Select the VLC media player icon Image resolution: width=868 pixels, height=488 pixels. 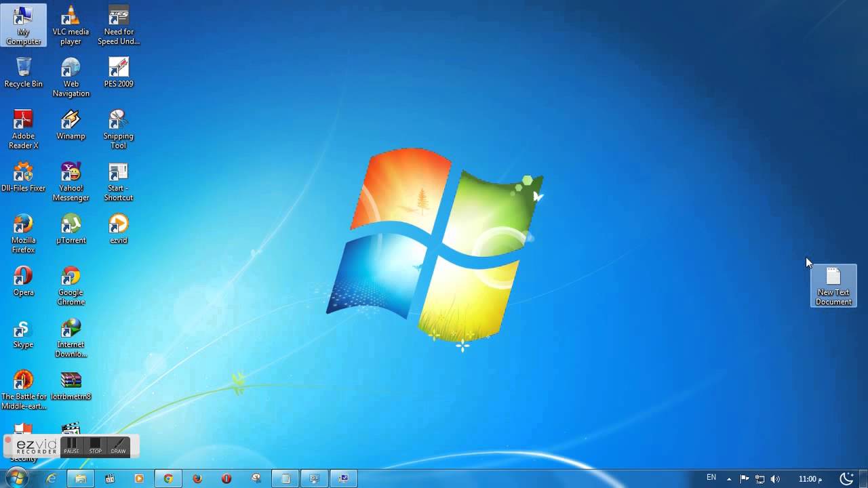tap(71, 25)
